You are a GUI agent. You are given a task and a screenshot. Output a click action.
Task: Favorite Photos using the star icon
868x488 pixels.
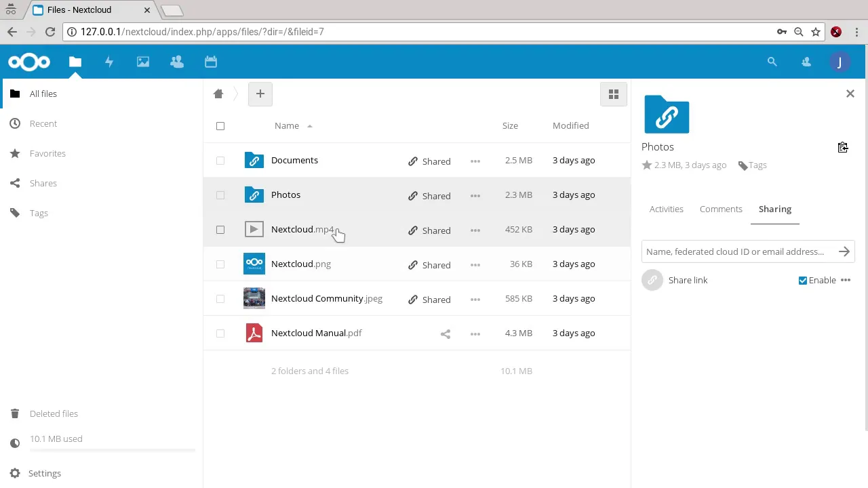point(647,165)
